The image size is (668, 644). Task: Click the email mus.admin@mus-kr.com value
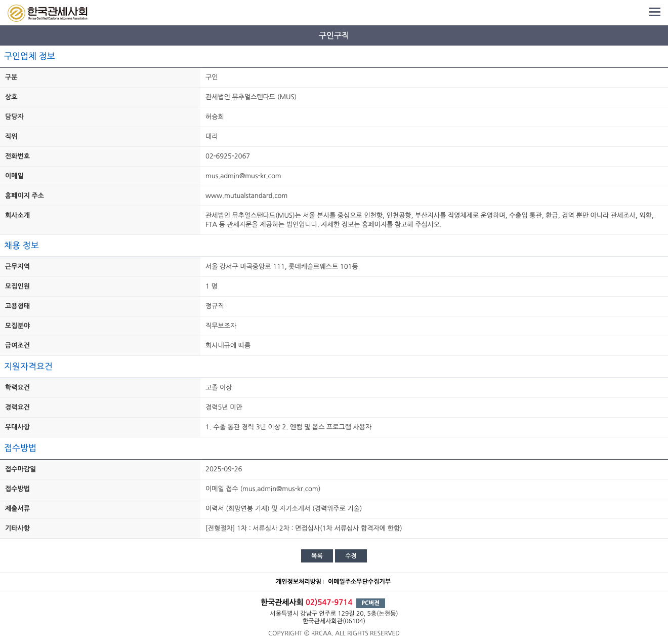[x=243, y=176]
